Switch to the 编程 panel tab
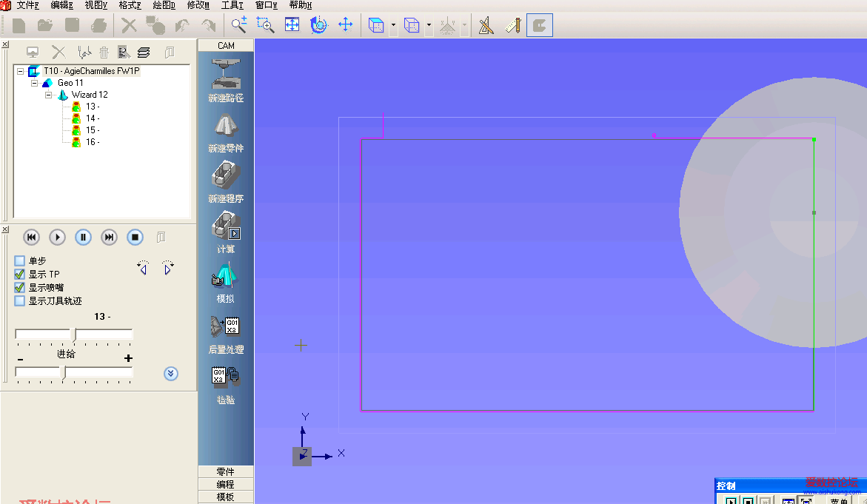Screen dimensions: 867x504 (x=226, y=485)
